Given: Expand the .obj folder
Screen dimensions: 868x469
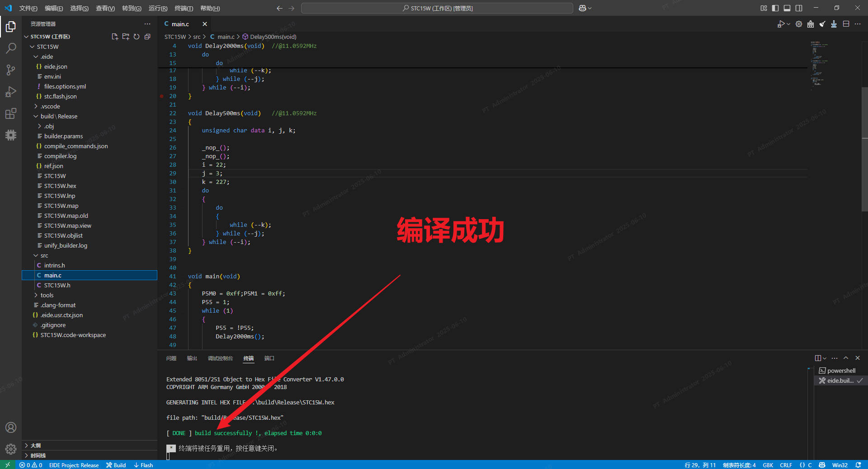Looking at the screenshot, I should click(x=39, y=126).
